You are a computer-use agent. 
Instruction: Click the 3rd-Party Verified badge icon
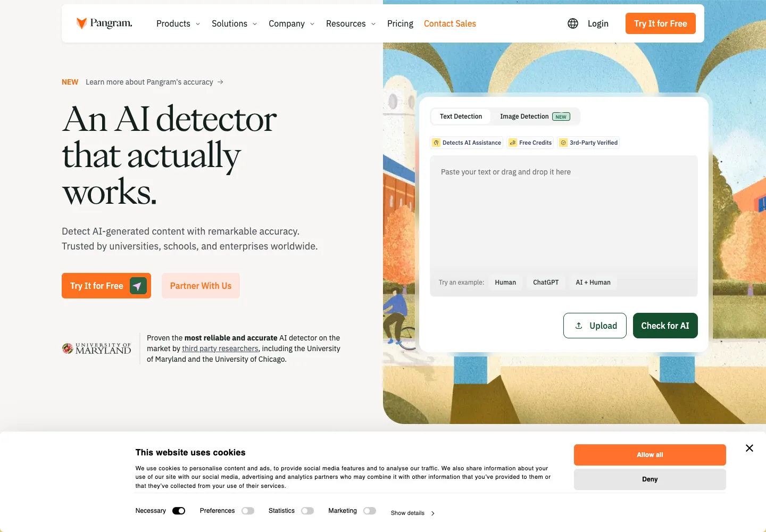pyautogui.click(x=563, y=143)
